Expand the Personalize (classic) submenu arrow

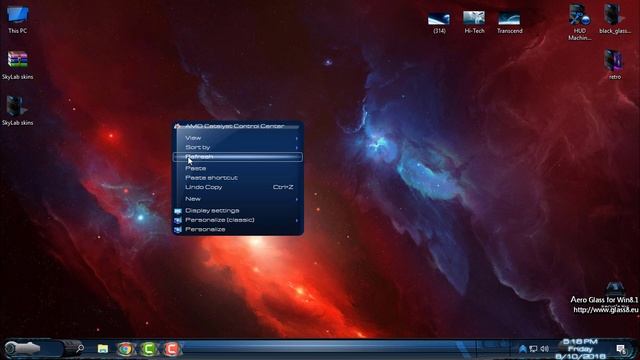(x=297, y=220)
